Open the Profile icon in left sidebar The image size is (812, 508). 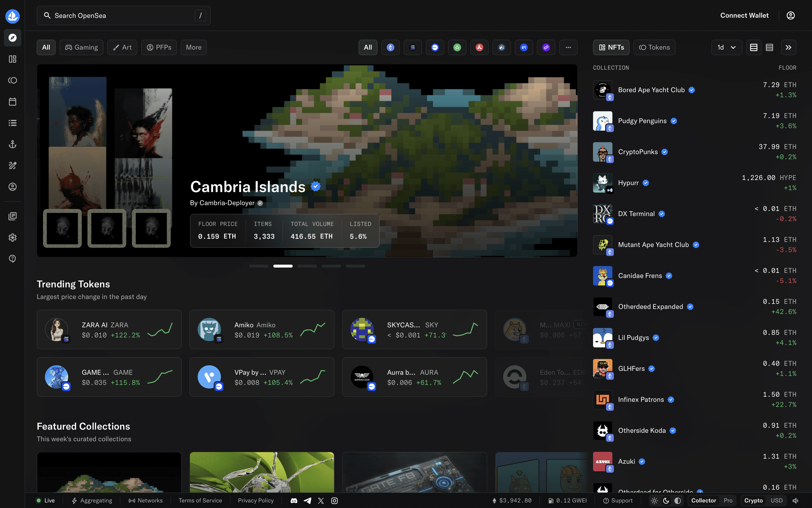pos(12,187)
